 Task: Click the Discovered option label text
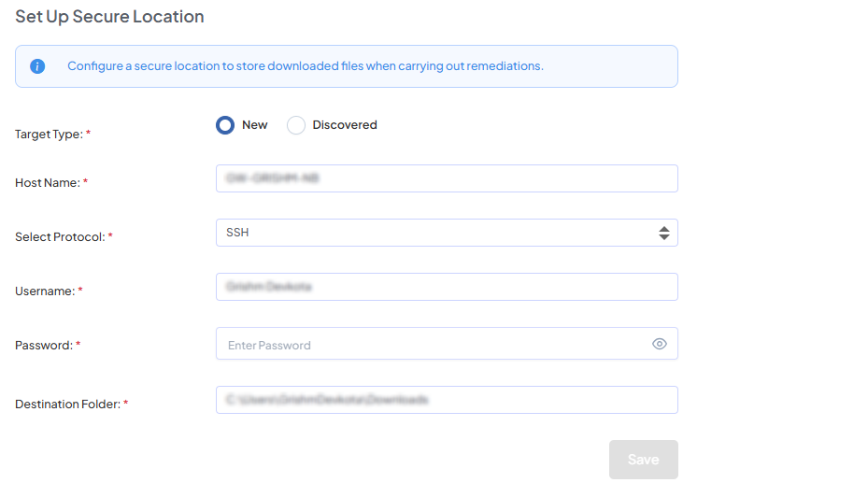[345, 125]
